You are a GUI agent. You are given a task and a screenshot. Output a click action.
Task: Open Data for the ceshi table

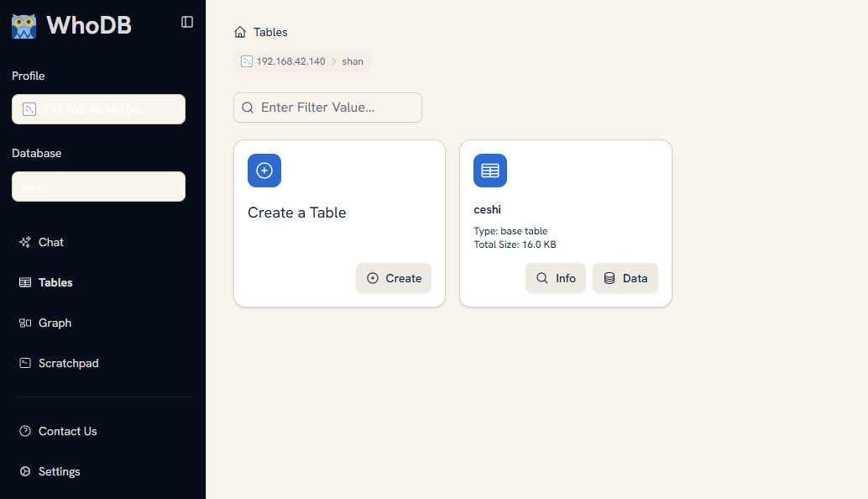(x=625, y=278)
